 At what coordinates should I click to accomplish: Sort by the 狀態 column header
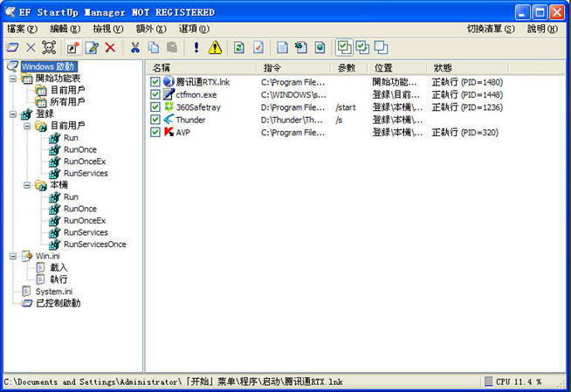pos(468,68)
